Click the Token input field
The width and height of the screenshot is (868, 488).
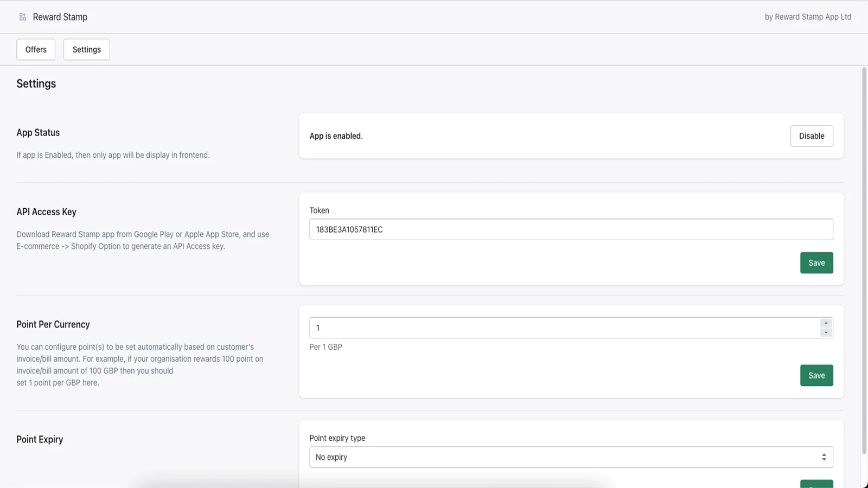tap(571, 229)
